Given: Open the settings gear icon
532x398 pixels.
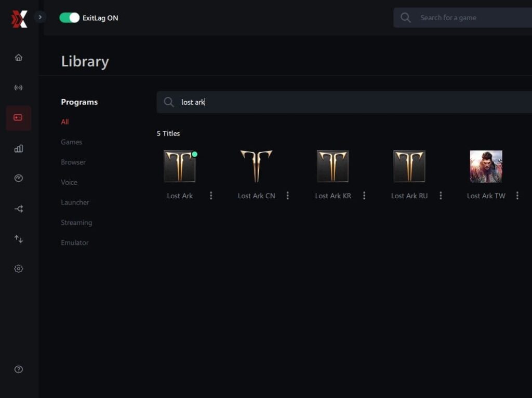Looking at the screenshot, I should (19, 269).
